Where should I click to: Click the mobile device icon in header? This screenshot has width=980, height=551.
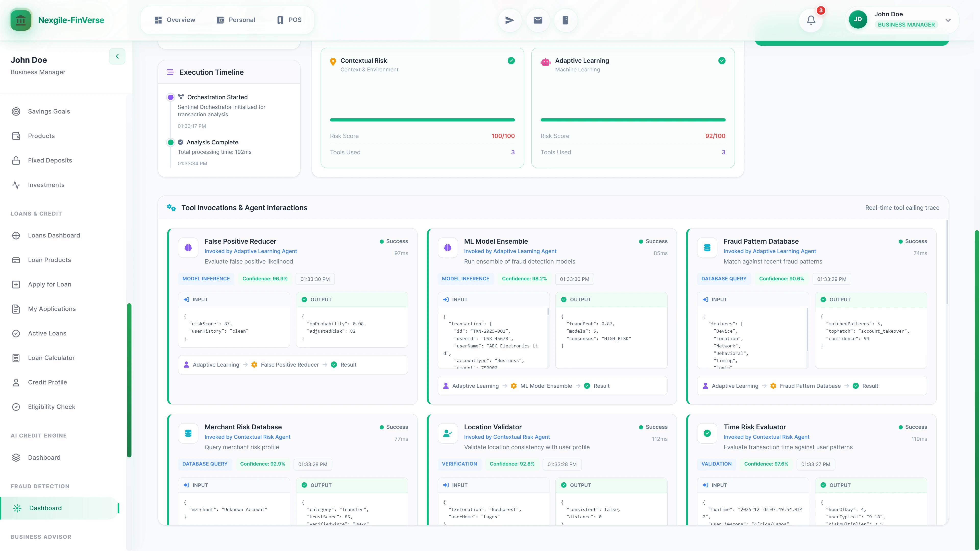(x=565, y=20)
